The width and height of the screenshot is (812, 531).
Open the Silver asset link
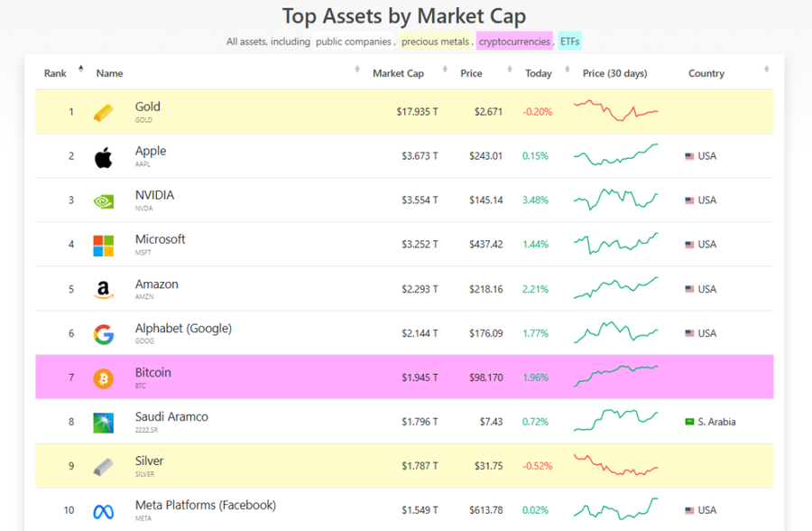pos(149,461)
